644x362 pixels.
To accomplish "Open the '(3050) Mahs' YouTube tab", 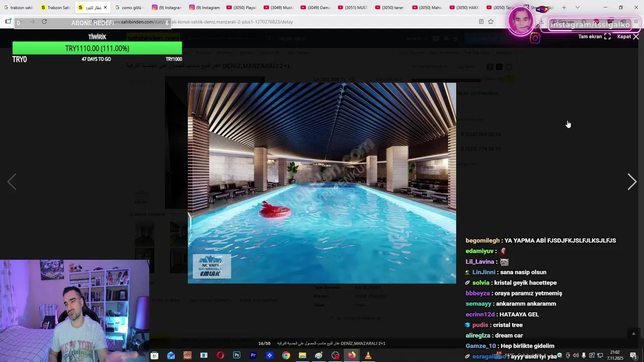I will [427, 8].
